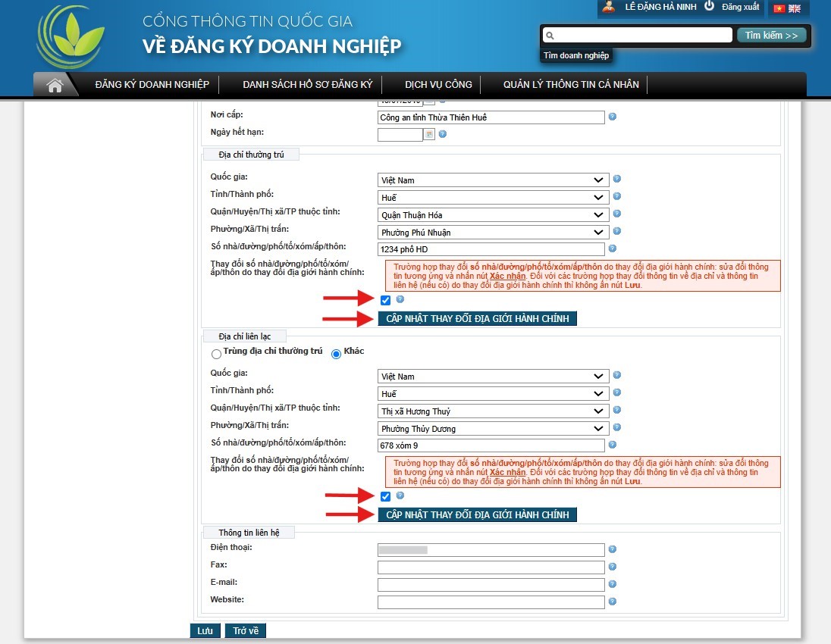Click the Đăng xuất power icon
This screenshot has width=831, height=644.
coord(710,6)
